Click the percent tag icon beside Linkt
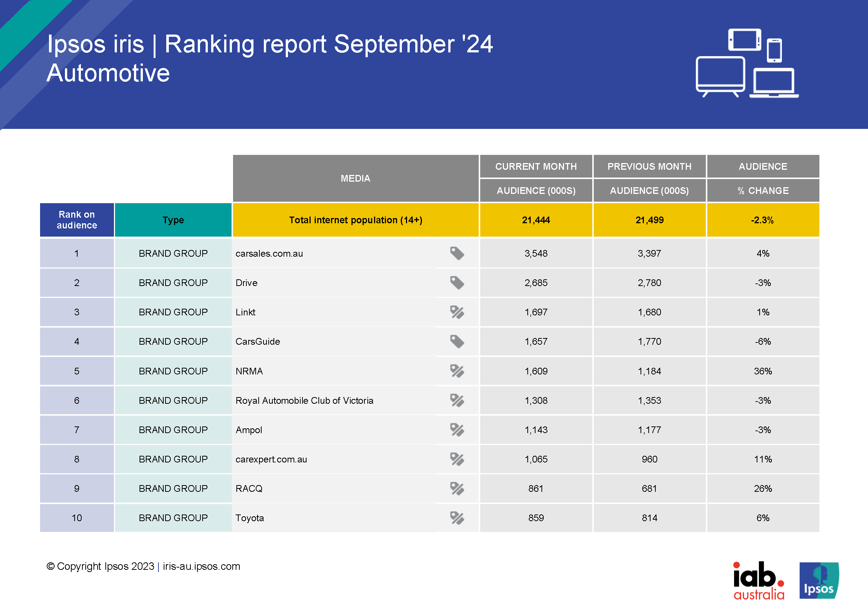The width and height of the screenshot is (868, 614). [457, 312]
